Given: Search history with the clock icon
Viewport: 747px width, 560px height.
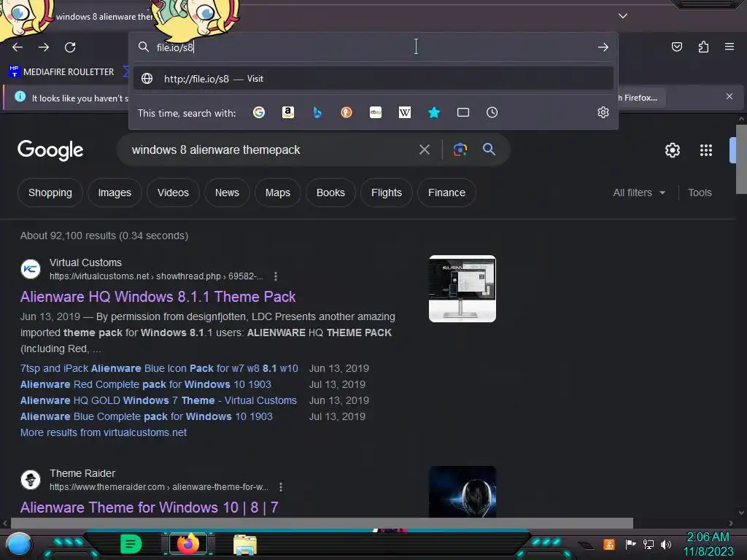Looking at the screenshot, I should click(492, 112).
